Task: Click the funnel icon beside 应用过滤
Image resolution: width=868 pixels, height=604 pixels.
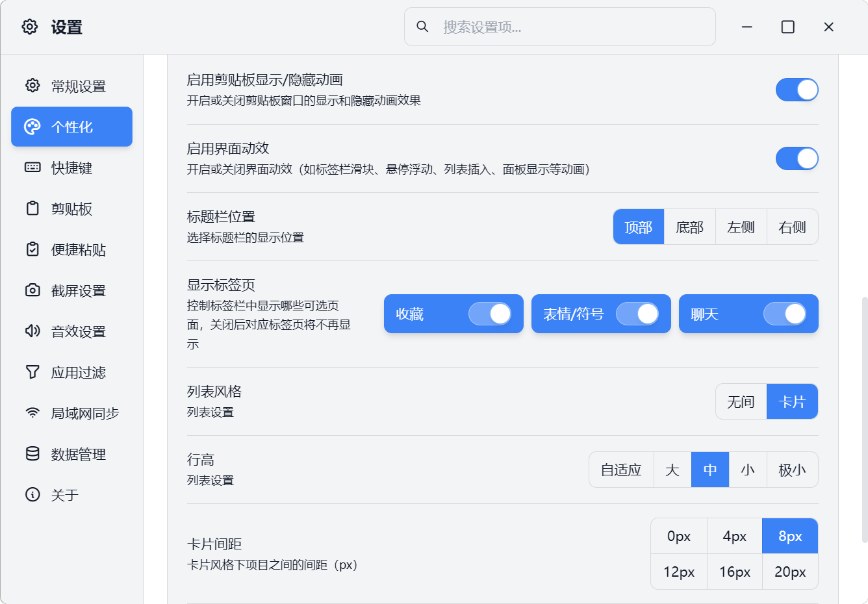Action: point(32,371)
